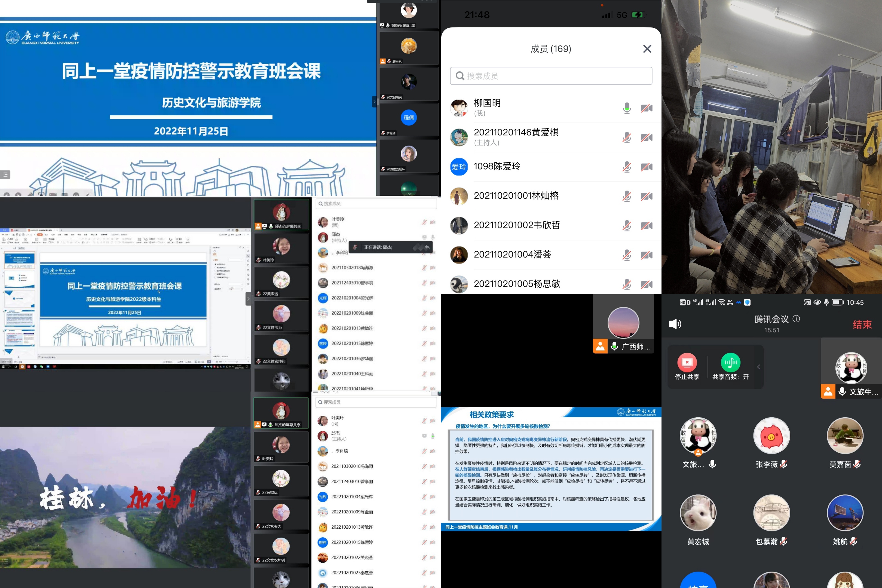Tap the orange host icon beside 广西师...
This screenshot has height=588, width=882.
coord(600,347)
